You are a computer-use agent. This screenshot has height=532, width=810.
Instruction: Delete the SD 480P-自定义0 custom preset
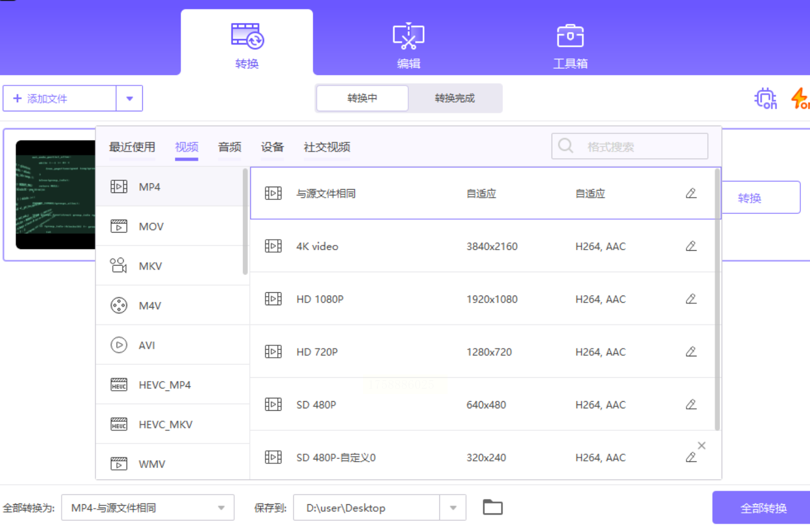pos(701,446)
